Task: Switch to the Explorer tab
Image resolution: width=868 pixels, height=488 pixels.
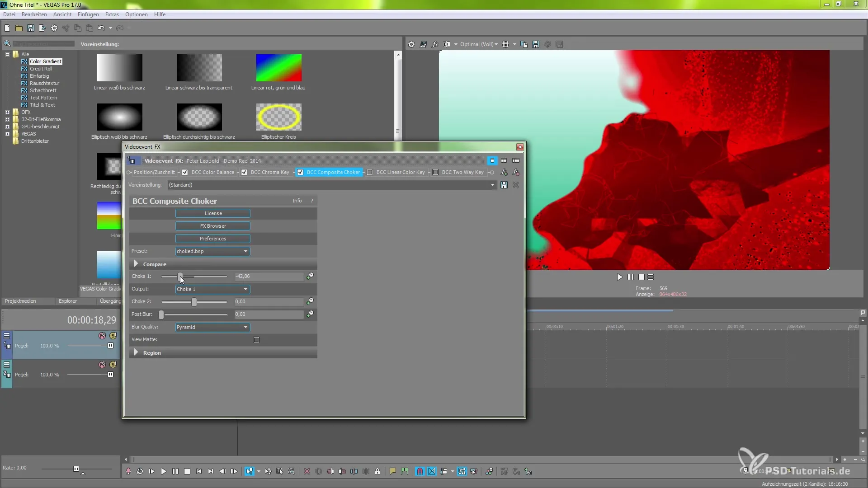Action: pyautogui.click(x=67, y=301)
